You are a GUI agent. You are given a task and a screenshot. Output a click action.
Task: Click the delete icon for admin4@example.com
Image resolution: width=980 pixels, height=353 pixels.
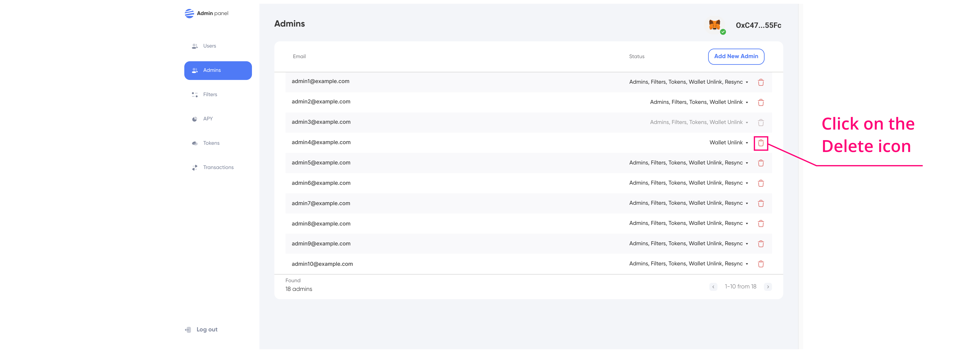tap(760, 143)
